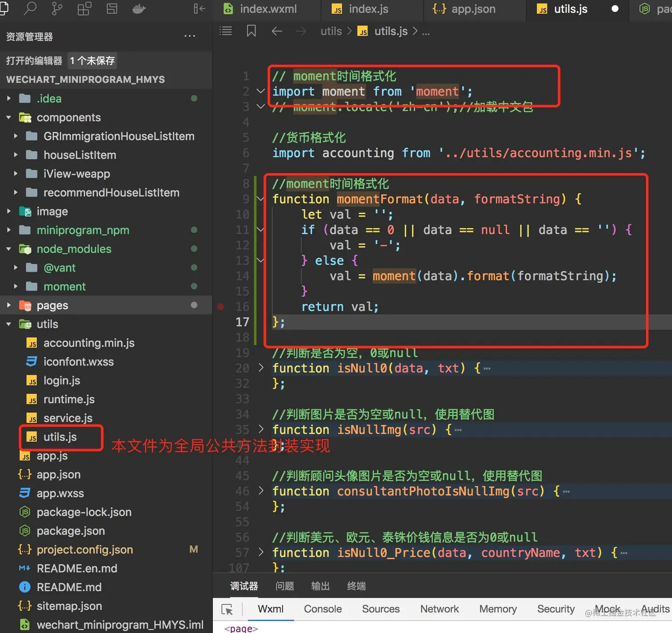Open the search icon in activity bar

pos(30,8)
